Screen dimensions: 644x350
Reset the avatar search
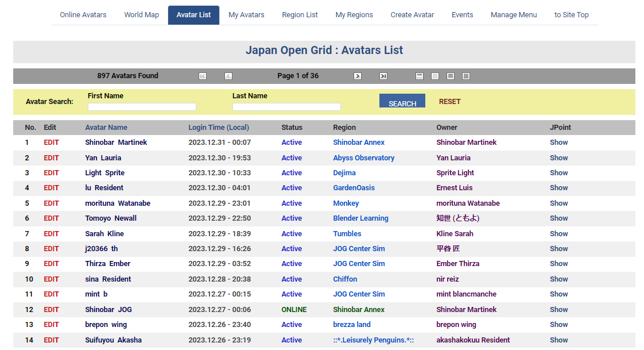pyautogui.click(x=450, y=102)
